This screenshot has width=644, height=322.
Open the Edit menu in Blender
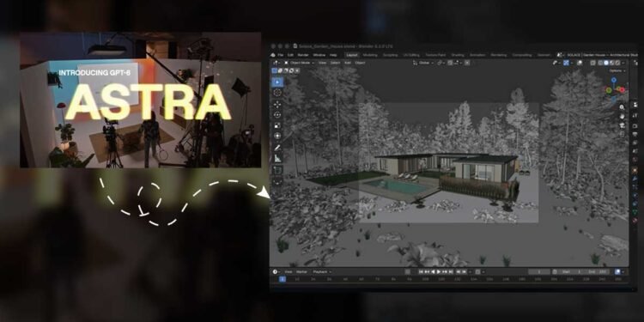pos(291,55)
